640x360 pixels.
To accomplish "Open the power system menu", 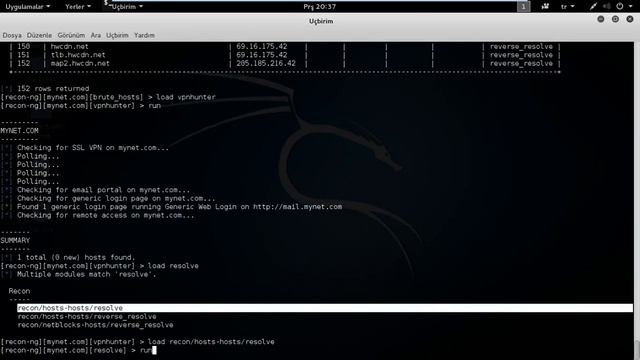I will (624, 7).
